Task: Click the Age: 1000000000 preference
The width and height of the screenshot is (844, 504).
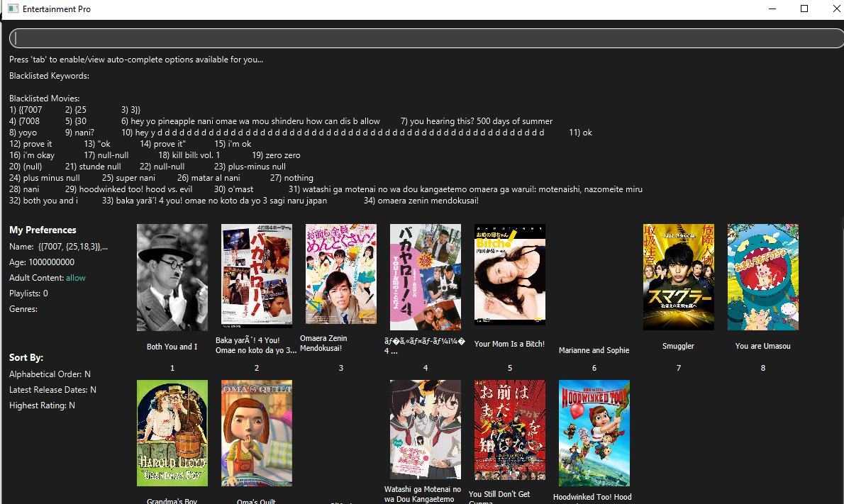Action: (x=42, y=262)
